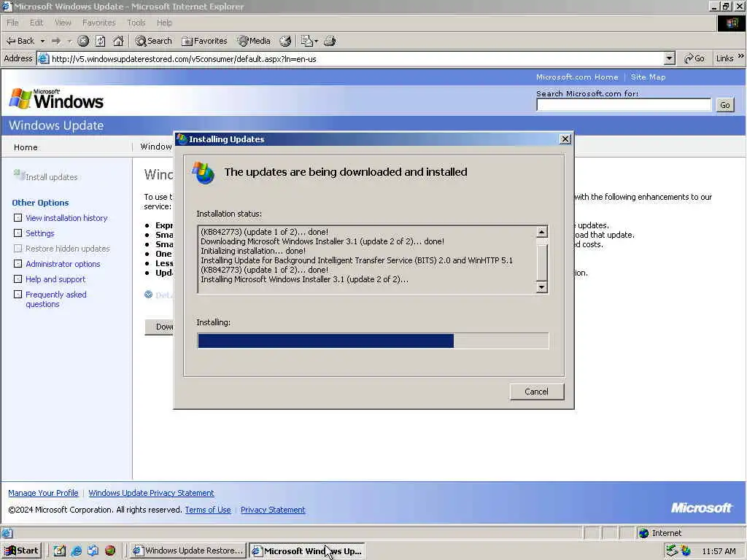This screenshot has width=747, height=560.
Task: Click the Install updates sidebar icon
Action: (x=20, y=175)
